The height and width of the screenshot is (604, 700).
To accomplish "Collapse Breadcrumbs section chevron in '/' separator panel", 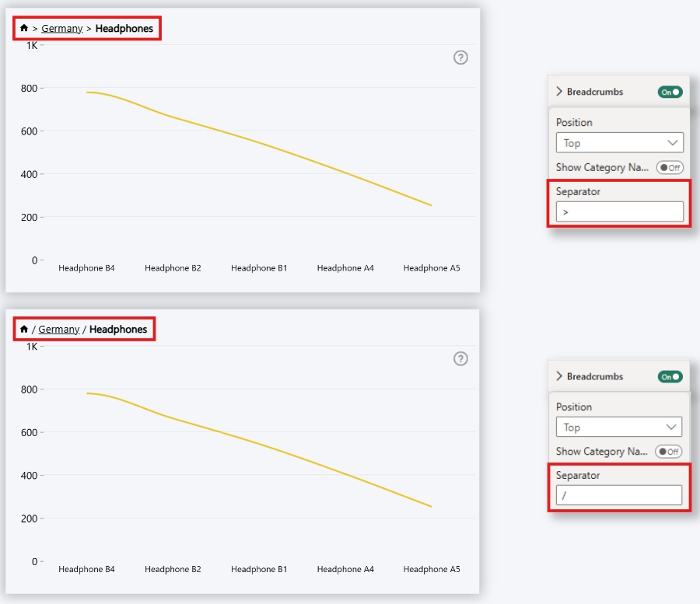I will coord(559,376).
